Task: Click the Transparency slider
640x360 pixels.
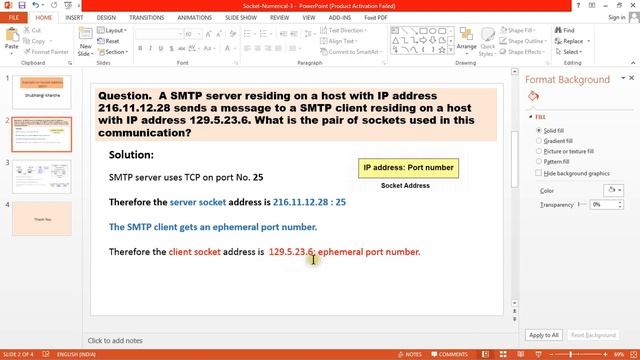Action: click(582, 204)
